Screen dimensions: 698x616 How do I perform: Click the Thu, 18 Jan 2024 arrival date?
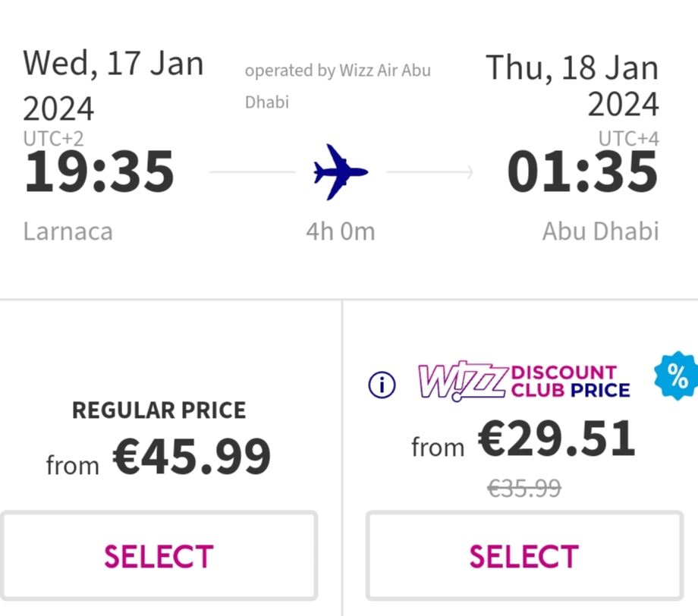[572, 86]
